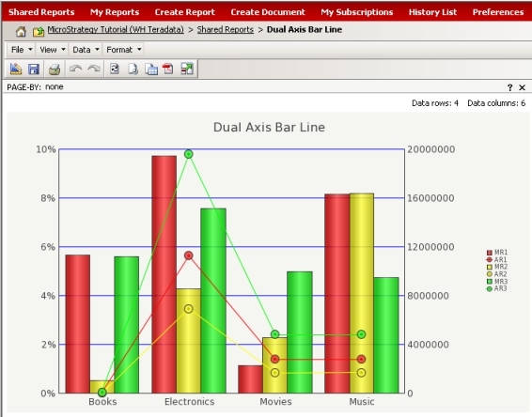This screenshot has height=417, width=532.
Task: Open the Design mode ruler icon
Action: (16, 69)
